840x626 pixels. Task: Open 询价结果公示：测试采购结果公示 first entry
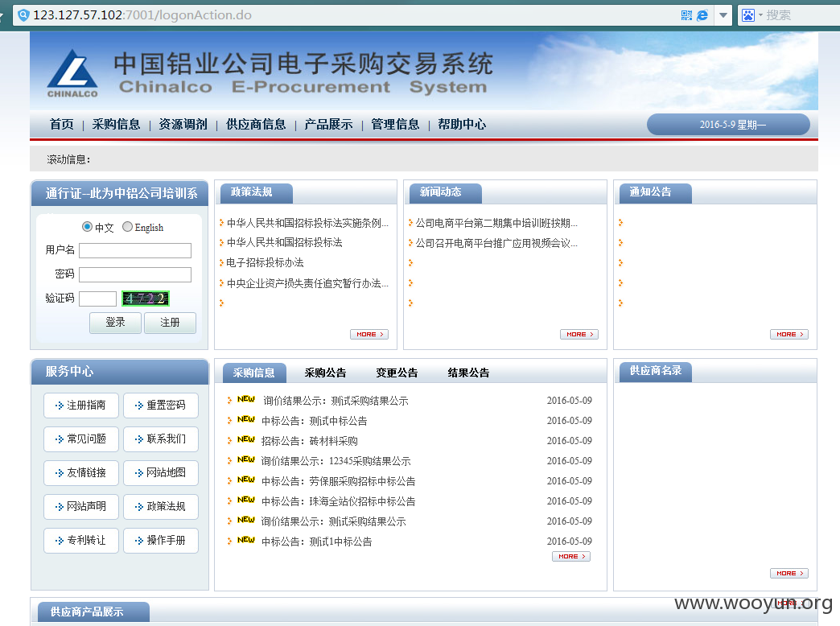[x=336, y=401]
